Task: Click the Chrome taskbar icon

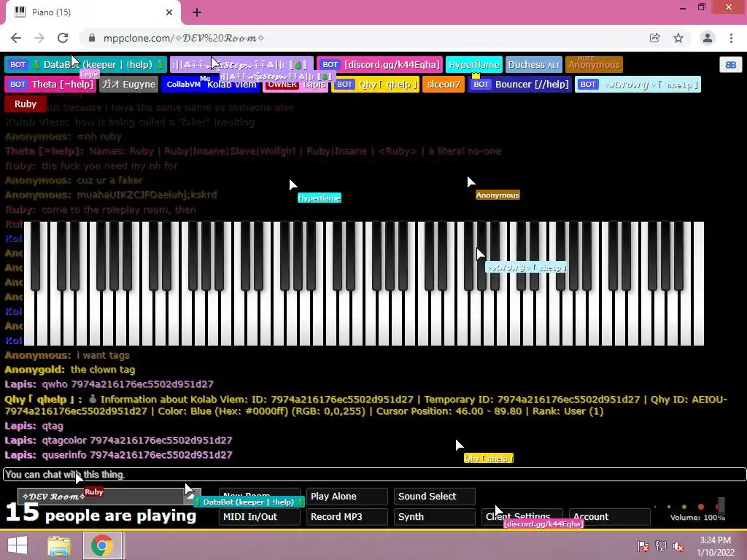Action: [102, 545]
